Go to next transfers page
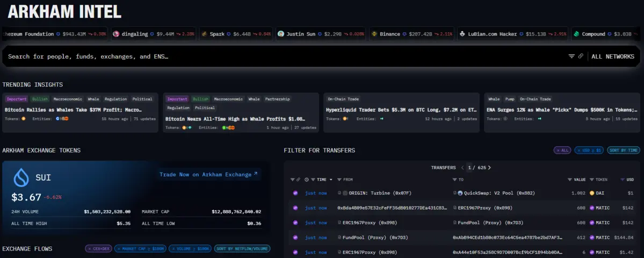644x258 pixels. 489,168
